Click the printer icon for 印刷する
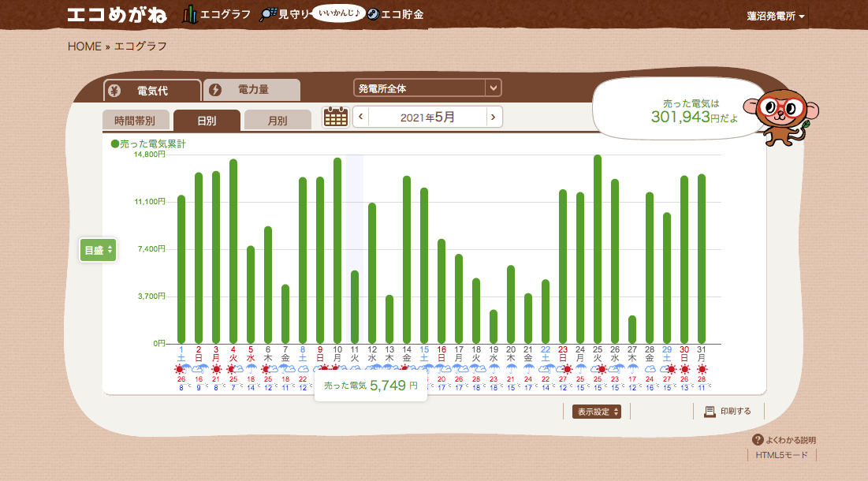Screen dimensions: 868x481 point(710,412)
